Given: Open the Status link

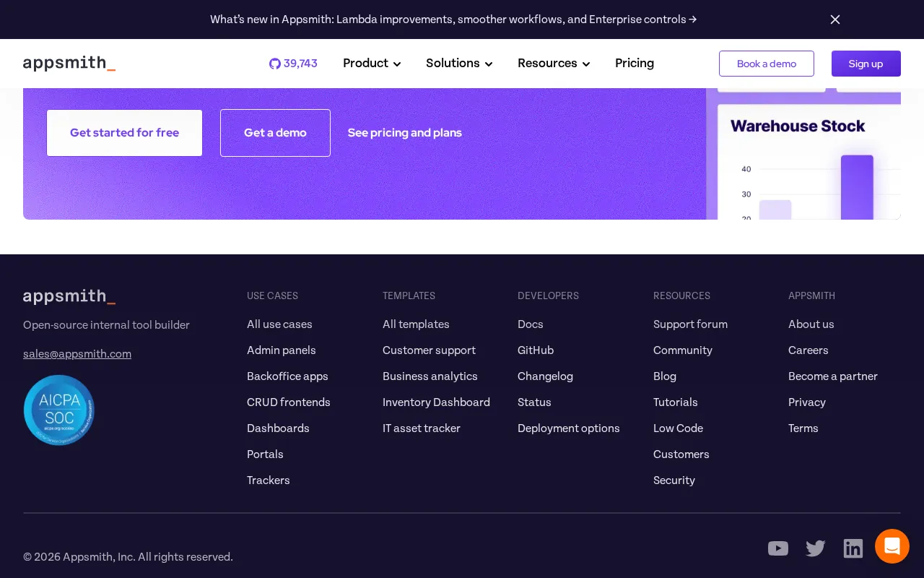Looking at the screenshot, I should click(534, 402).
